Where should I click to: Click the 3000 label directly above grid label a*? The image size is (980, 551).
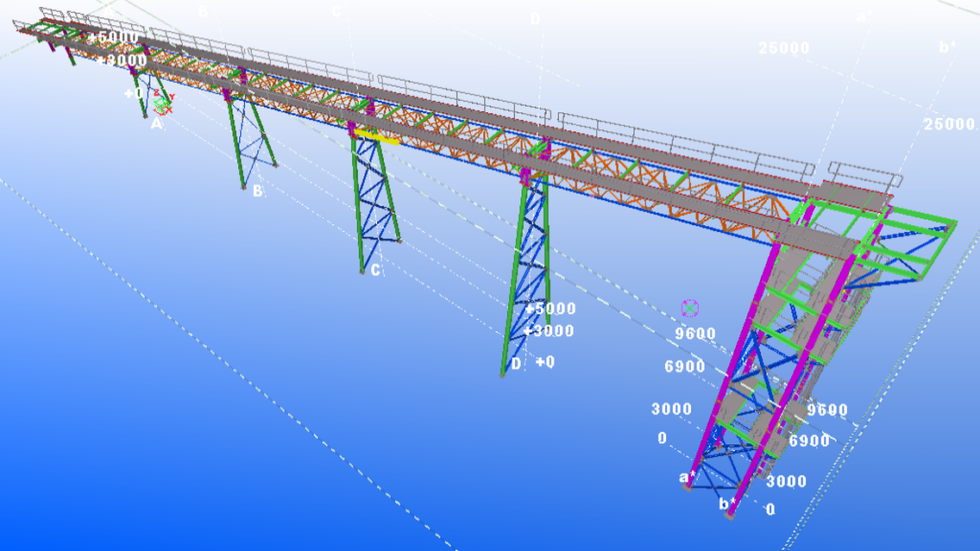pos(670,409)
